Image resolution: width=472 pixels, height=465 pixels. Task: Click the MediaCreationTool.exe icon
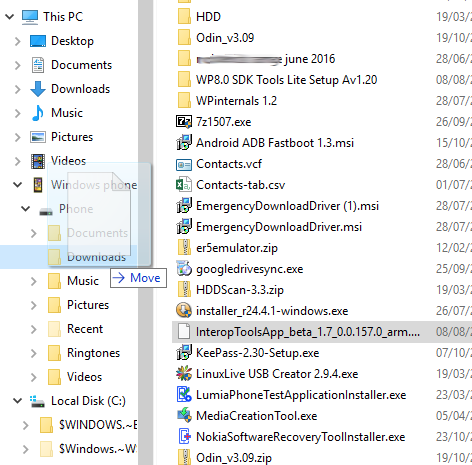coord(184,416)
